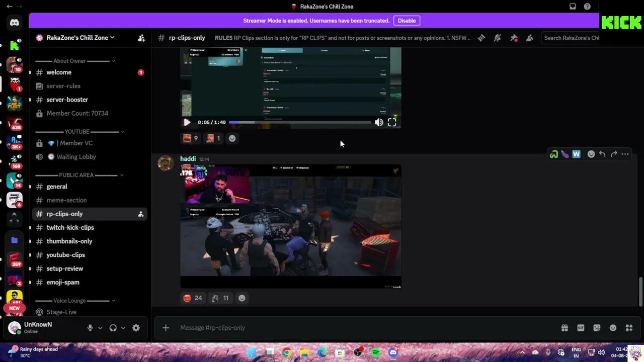React with the green quick emoji on haddi's message
The height and width of the screenshot is (362, 644).
point(553,154)
